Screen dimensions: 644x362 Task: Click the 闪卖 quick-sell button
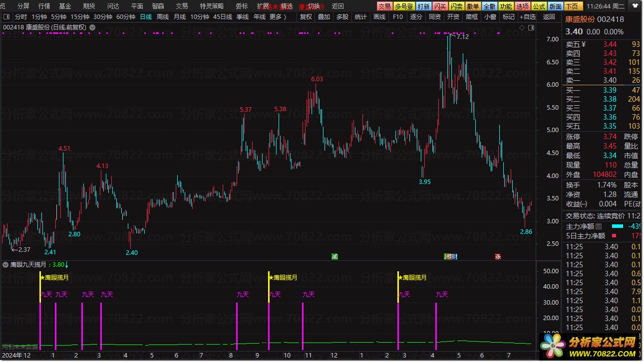pos(456,6)
